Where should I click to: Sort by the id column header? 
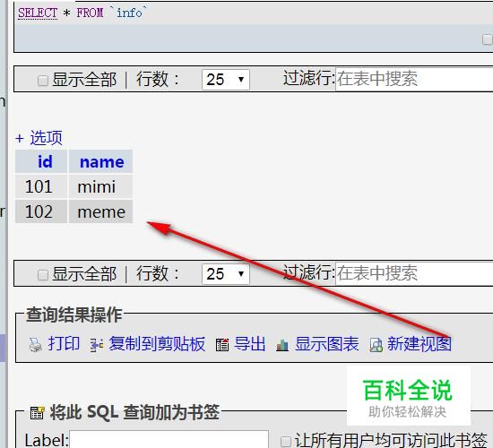click(45, 161)
